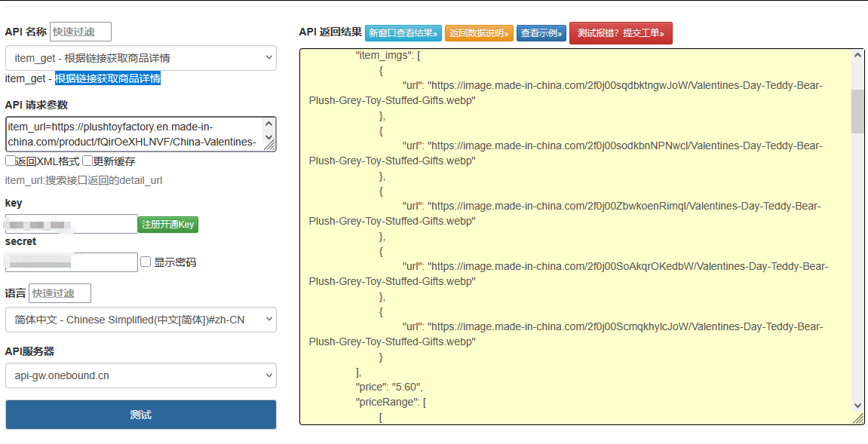Screen dimensions: 868x444
Task: Click image URL containing 2f0j00ZbwkoenRimql
Action: [x=565, y=213]
